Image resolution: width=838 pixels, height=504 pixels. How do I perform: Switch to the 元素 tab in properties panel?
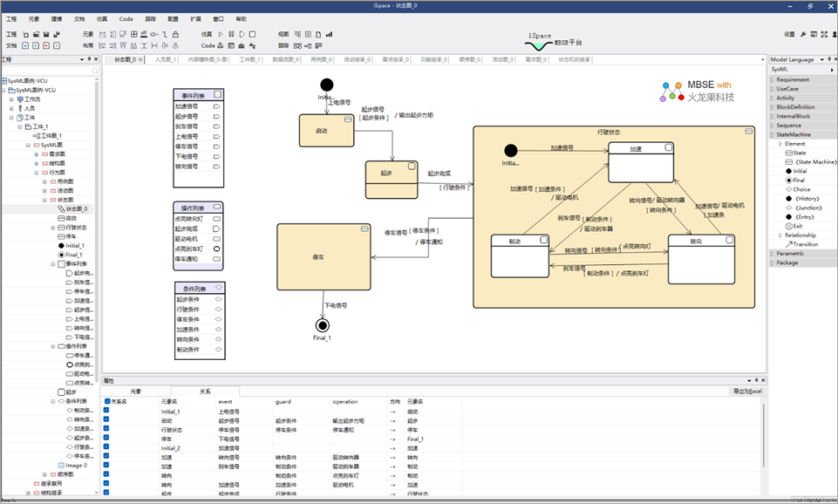(136, 392)
